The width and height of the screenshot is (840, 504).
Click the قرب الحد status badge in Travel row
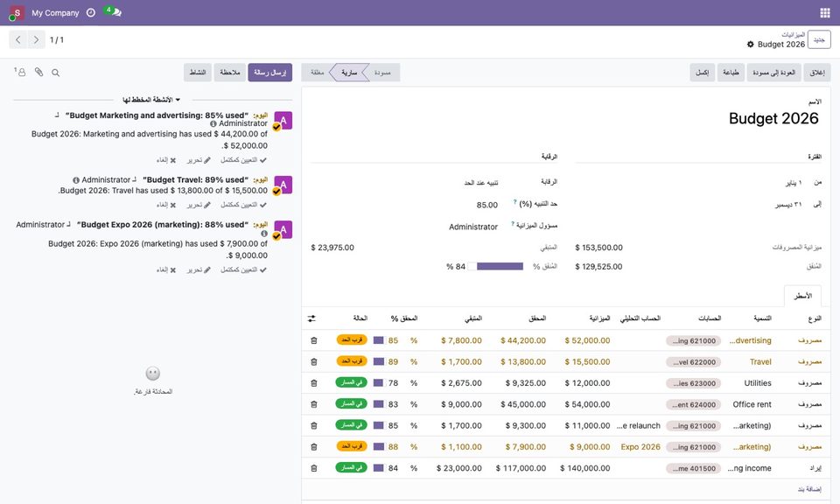352,361
